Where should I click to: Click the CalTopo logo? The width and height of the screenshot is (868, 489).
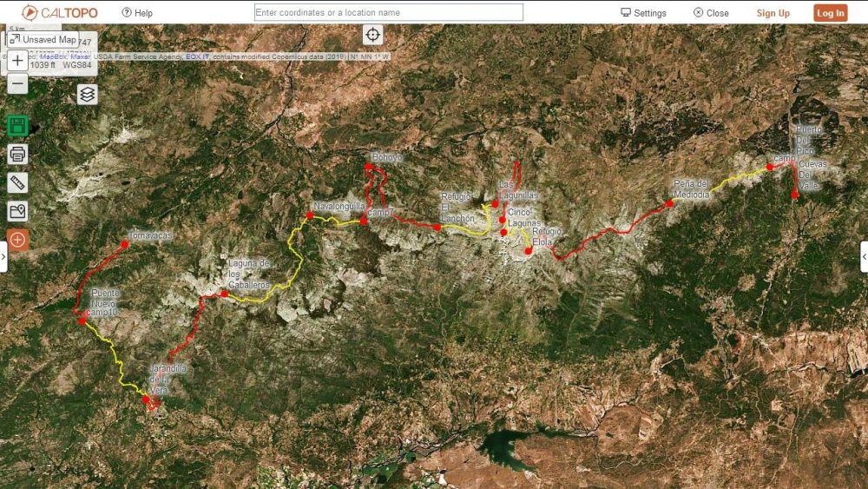point(59,13)
